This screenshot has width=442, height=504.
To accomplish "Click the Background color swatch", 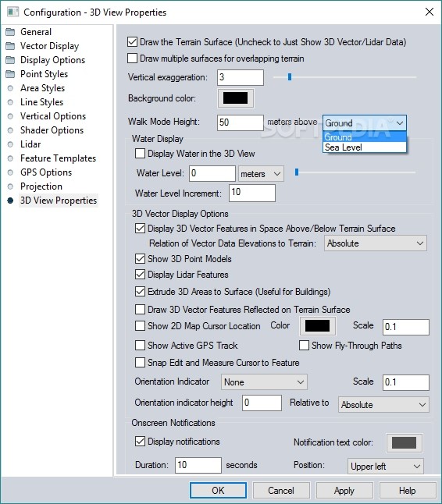I will coord(236,98).
